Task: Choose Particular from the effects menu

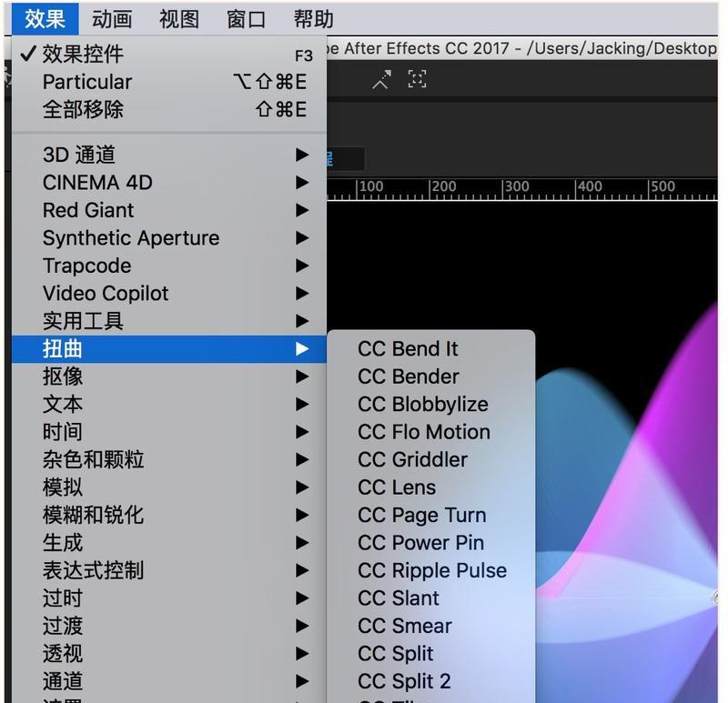Action: [169, 82]
